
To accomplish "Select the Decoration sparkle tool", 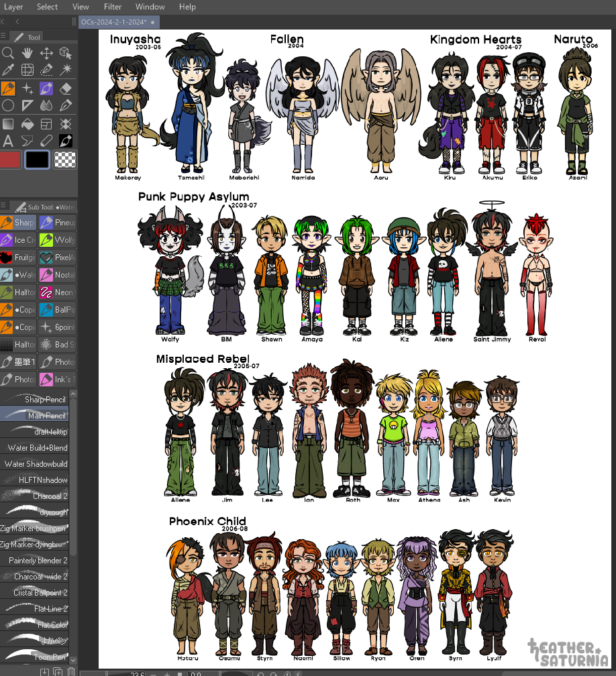I will pos(27,89).
